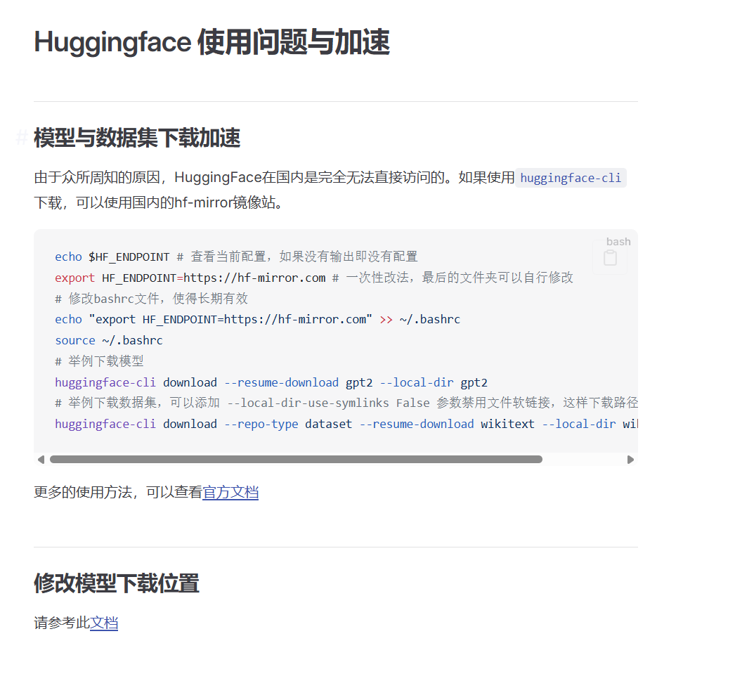Open the 文档 link under 修改模型下载位置

104,623
